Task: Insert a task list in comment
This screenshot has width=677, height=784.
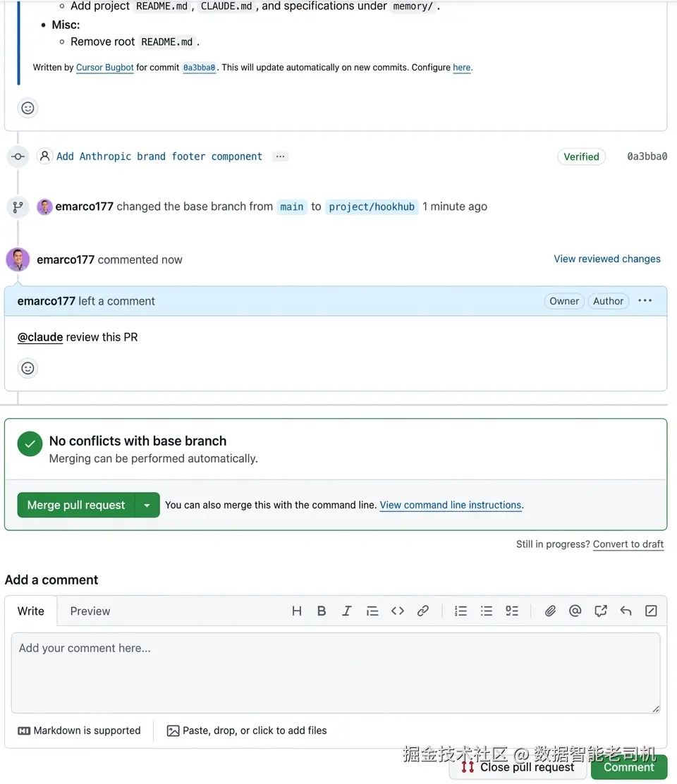Action: [512, 611]
